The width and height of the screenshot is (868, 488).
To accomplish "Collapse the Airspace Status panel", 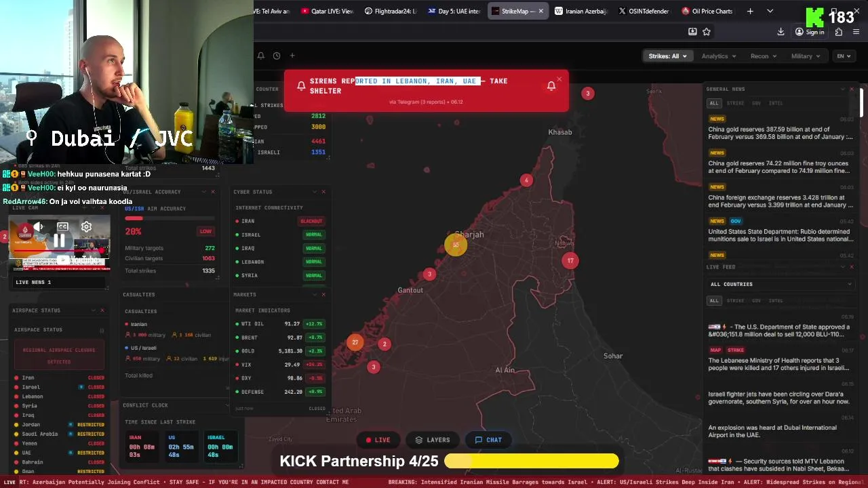I will (x=93, y=310).
